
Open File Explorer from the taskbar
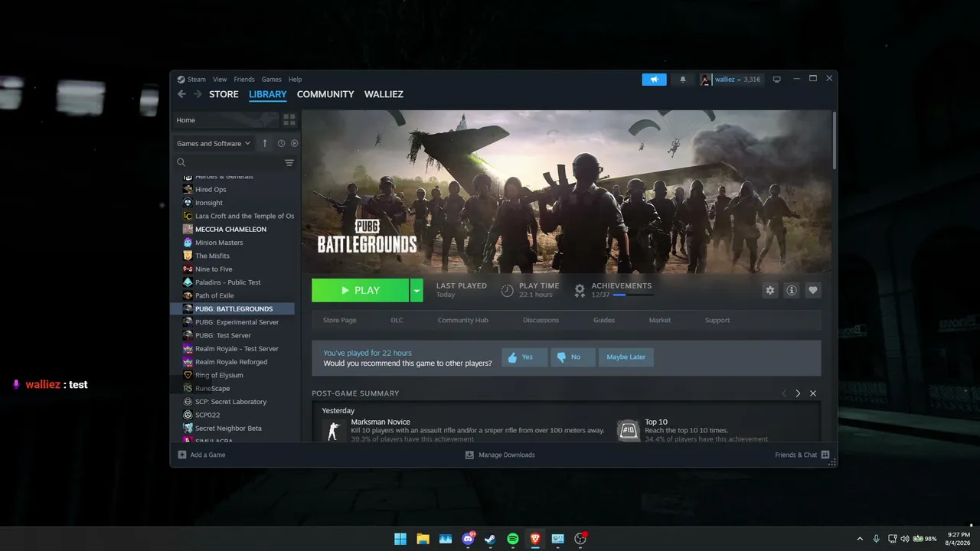point(423,539)
